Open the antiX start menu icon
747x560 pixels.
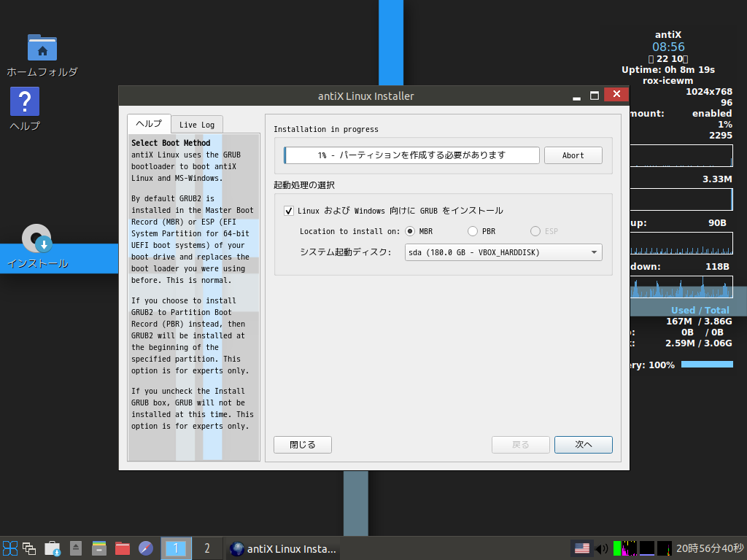click(x=10, y=548)
